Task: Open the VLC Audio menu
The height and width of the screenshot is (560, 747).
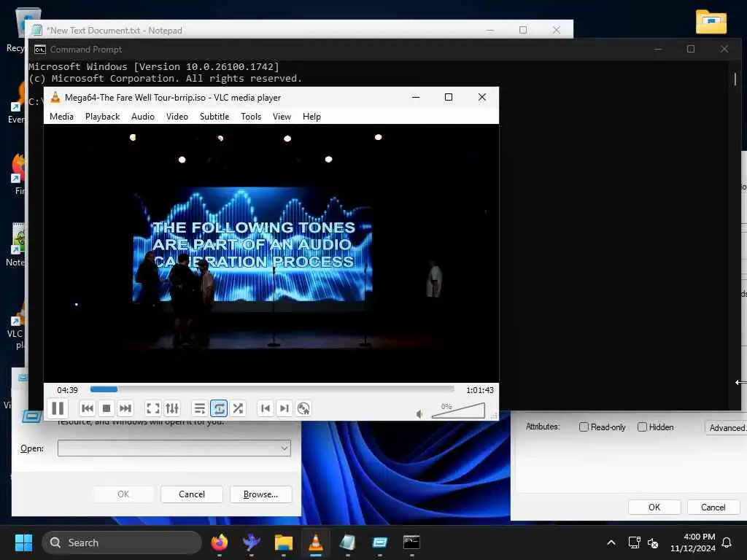Action: (143, 117)
